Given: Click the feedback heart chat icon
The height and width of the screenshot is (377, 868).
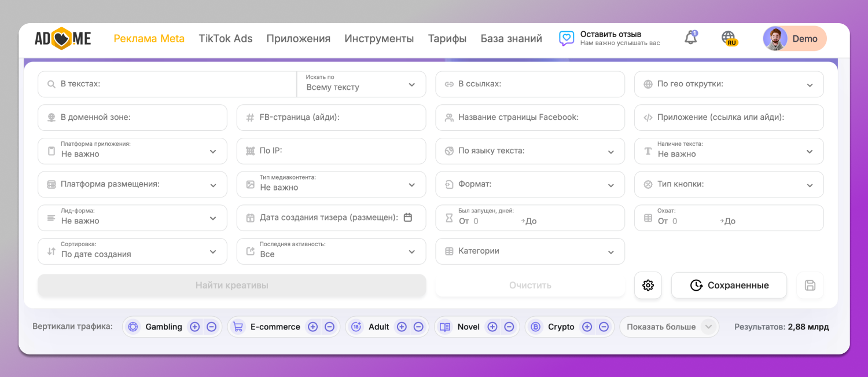Looking at the screenshot, I should 566,39.
